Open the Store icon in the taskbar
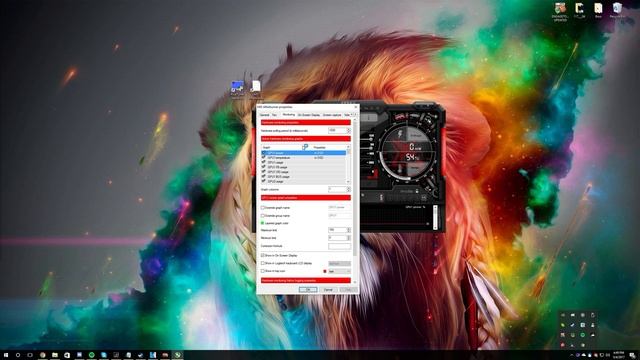The image size is (640, 360). point(67,355)
